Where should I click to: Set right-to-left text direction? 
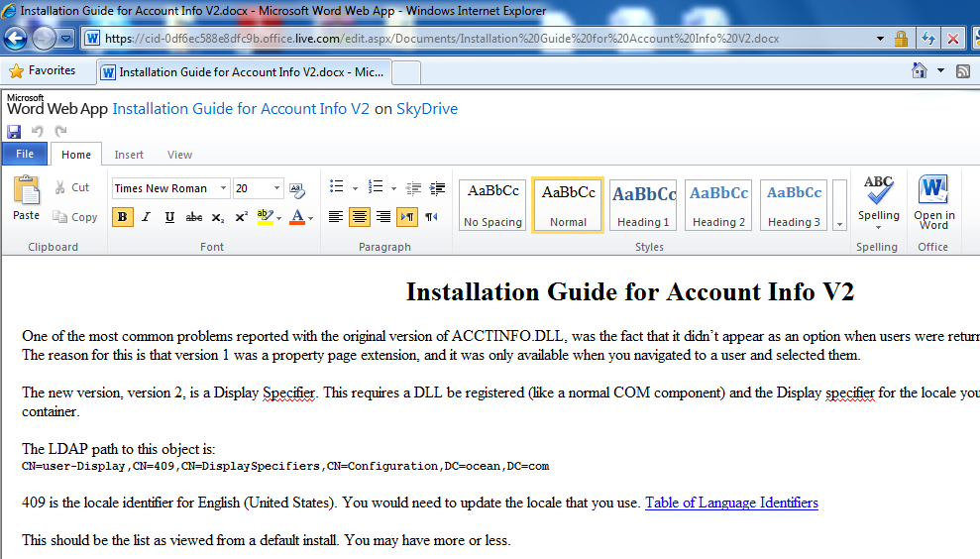pos(431,217)
